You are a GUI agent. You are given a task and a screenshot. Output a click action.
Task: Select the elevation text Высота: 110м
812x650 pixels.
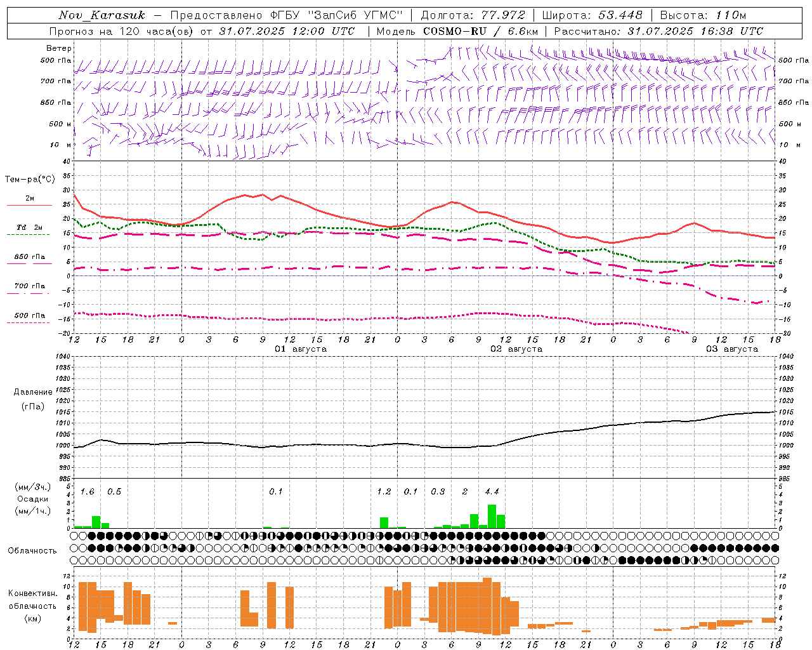[703, 15]
